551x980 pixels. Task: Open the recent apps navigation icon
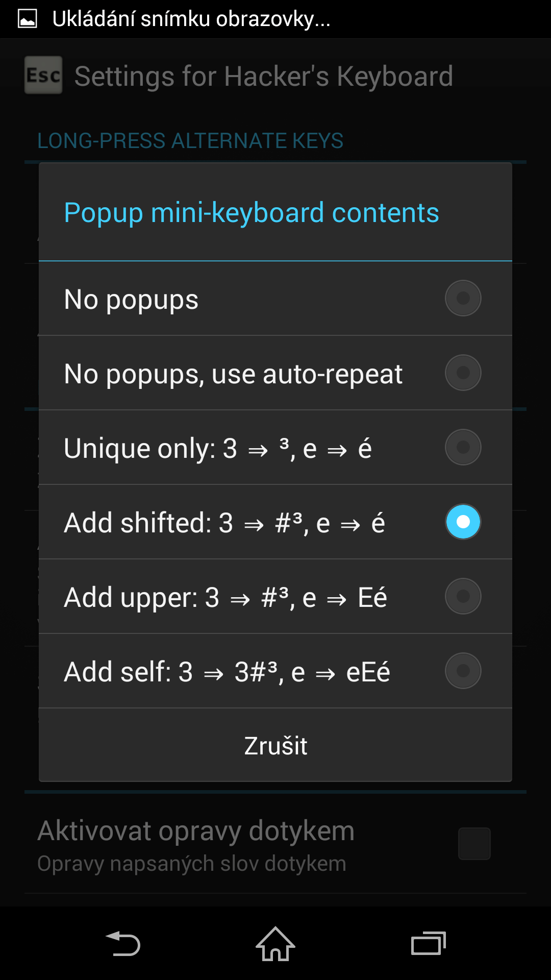[429, 943]
